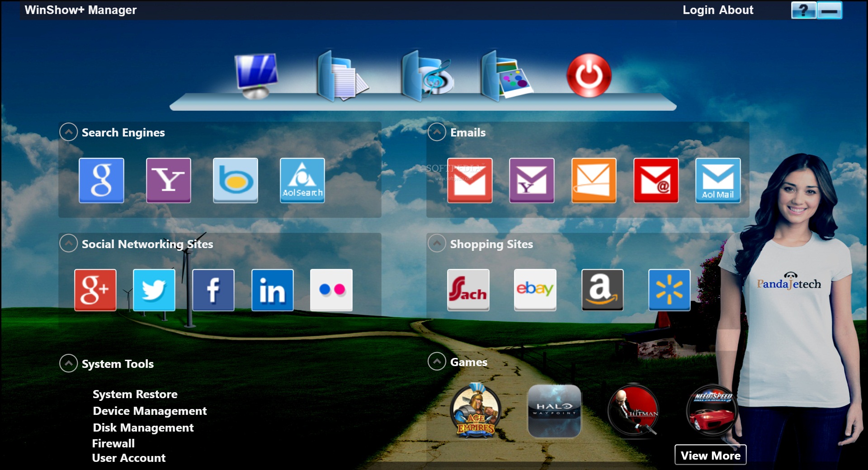Viewport: 868px width, 470px height.
Task: Launch AolSearch tile
Action: click(302, 180)
